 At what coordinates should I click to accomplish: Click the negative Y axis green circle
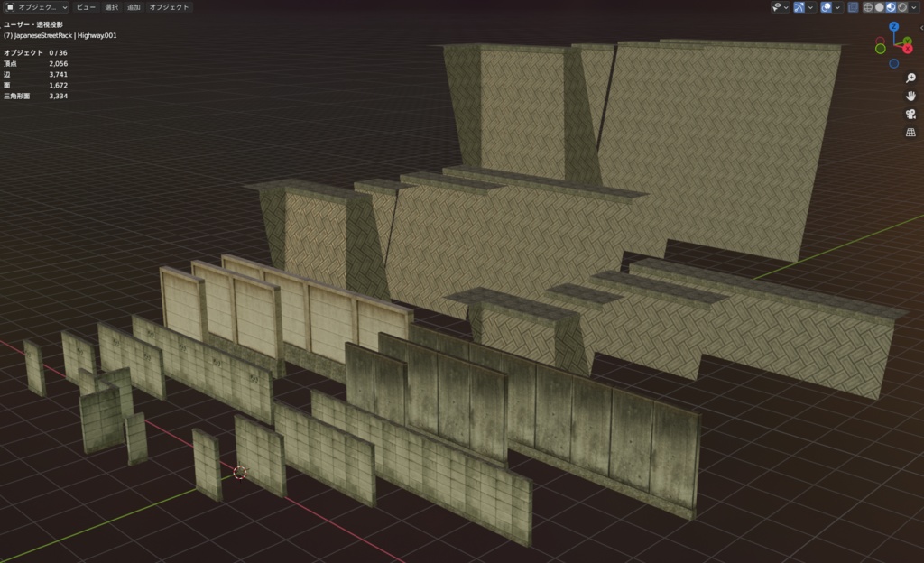point(881,49)
